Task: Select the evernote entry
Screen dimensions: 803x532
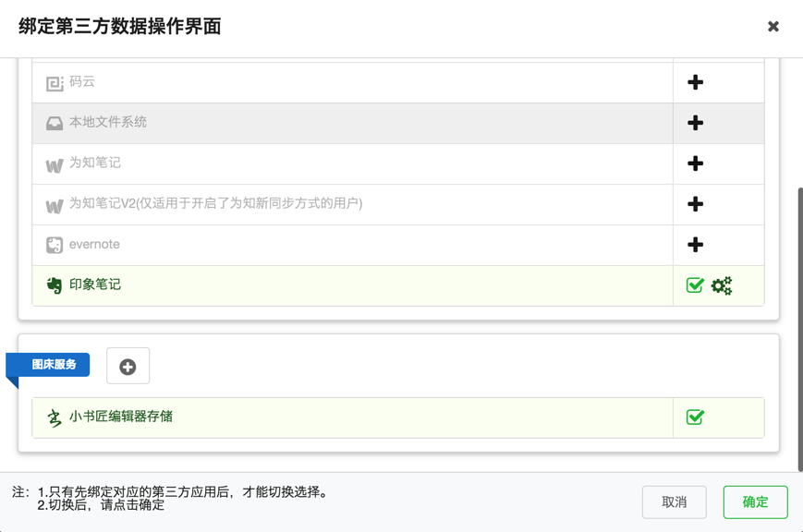Action: 94,245
